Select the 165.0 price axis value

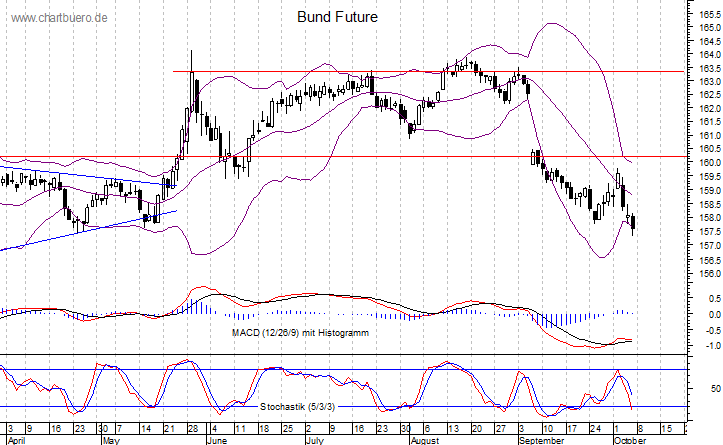(x=710, y=28)
